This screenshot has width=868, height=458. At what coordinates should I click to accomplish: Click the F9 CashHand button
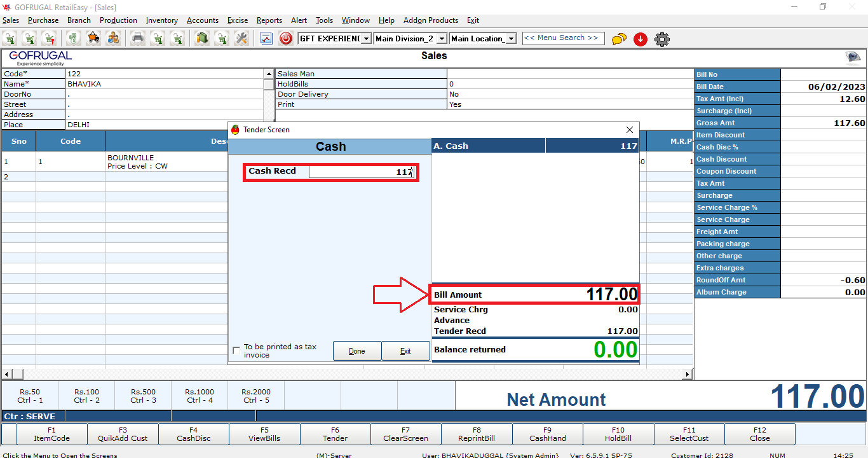[547, 434]
